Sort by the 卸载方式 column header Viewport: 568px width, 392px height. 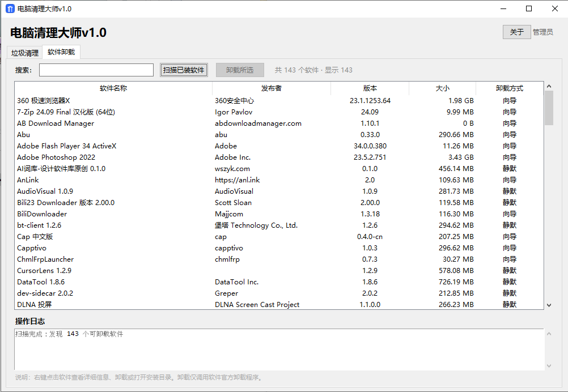pyautogui.click(x=509, y=88)
